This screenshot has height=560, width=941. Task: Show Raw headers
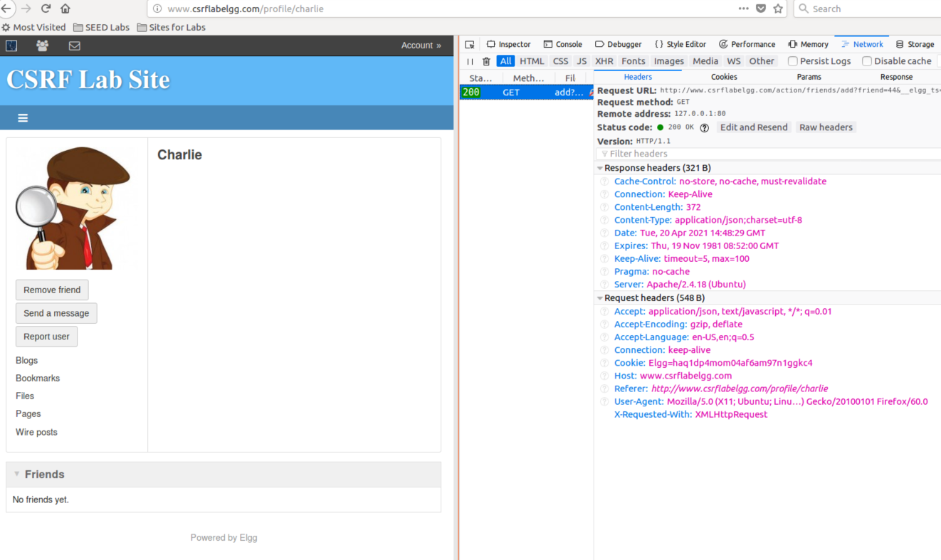pyautogui.click(x=826, y=127)
